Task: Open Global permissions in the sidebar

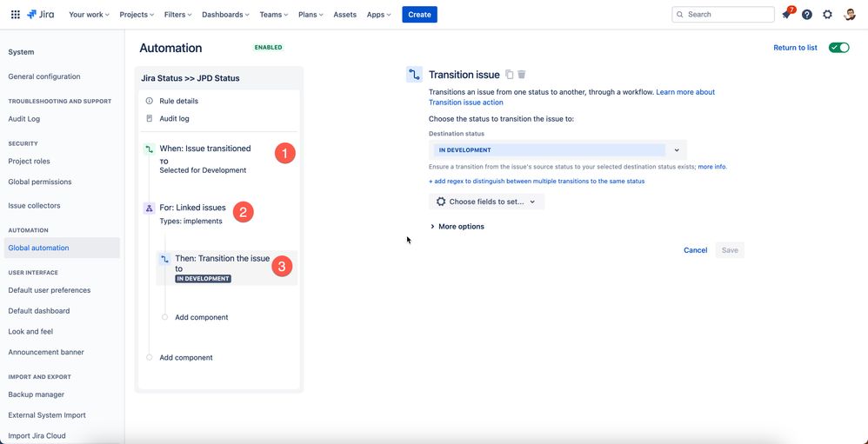Action: coord(40,182)
